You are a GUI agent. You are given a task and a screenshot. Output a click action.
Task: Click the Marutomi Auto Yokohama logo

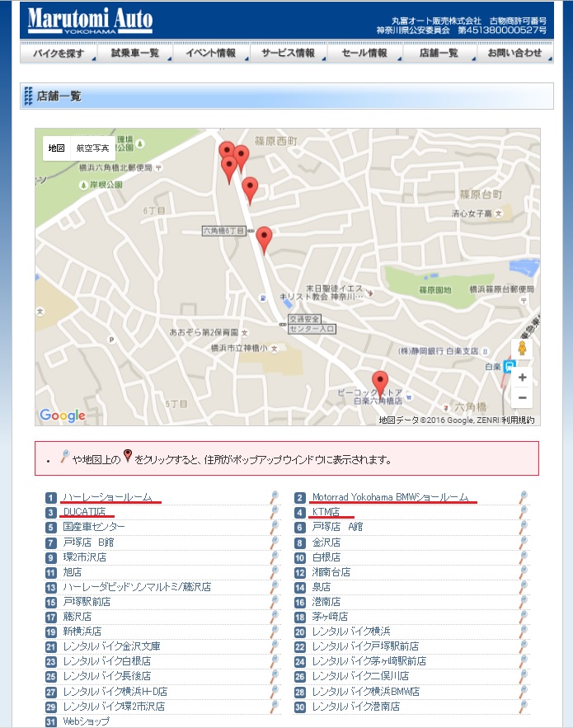(90, 21)
